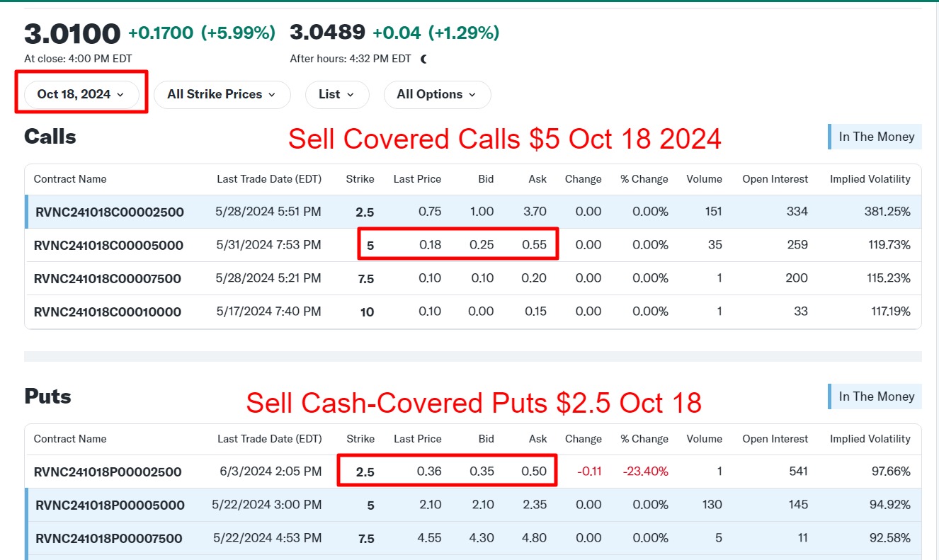Select call contract RVNC241018C00007500
The image size is (939, 560).
coord(108,278)
